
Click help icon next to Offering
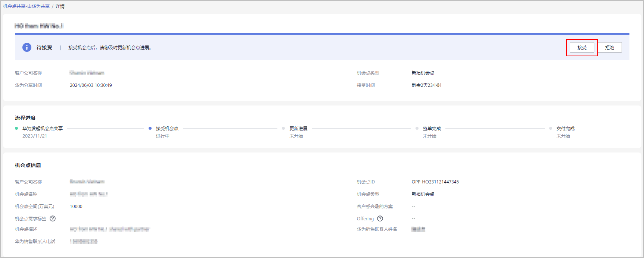[x=380, y=218]
